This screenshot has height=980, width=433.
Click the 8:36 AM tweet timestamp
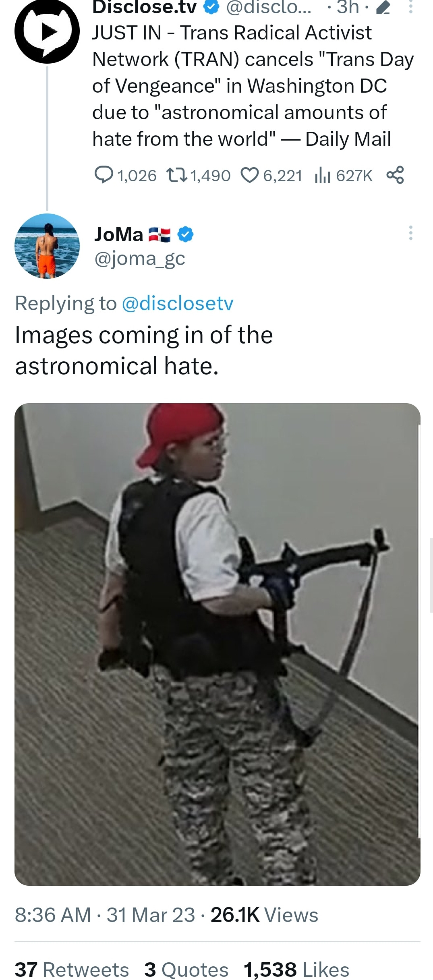(53, 915)
